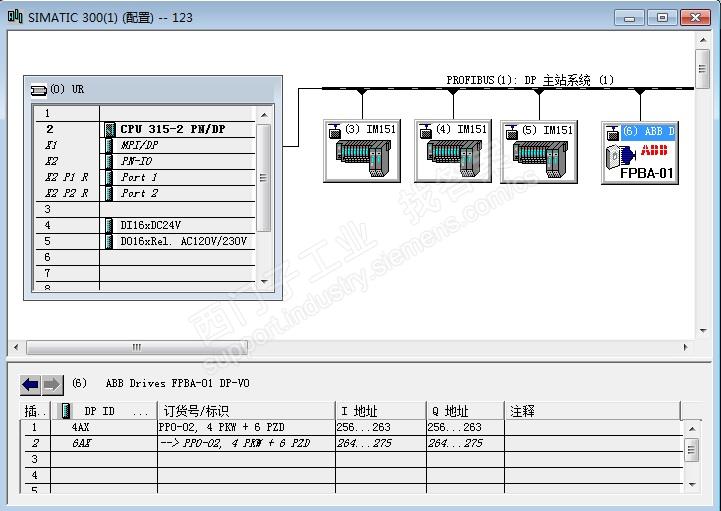Close the SIMATIC 300(1) configuration window
Image resolution: width=721 pixels, height=511 pixels.
695,18
